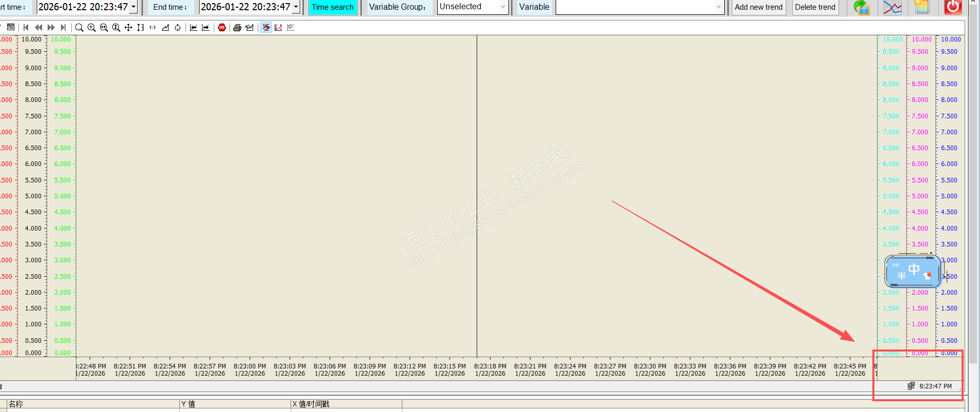Screen dimensions: 980x412
Task: Restore the original 1:1 view
Action: pos(152,27)
